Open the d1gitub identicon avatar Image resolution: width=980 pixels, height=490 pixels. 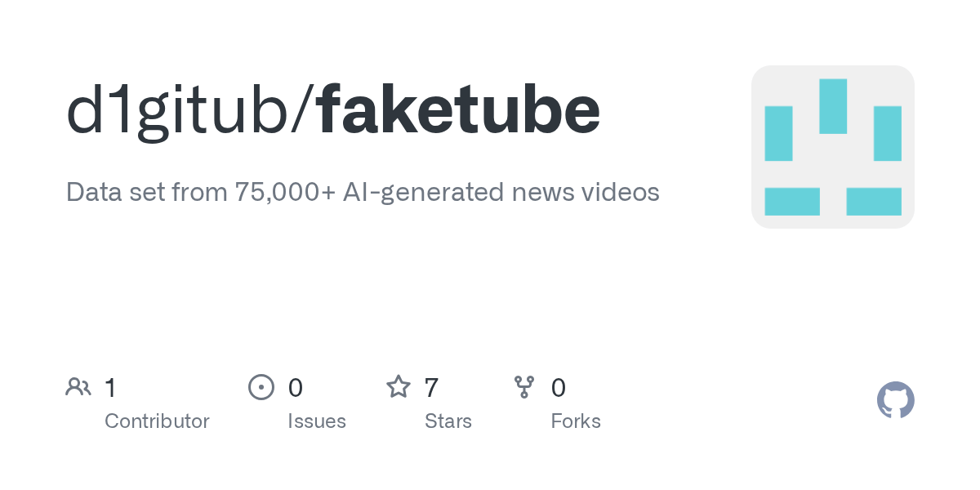point(832,147)
